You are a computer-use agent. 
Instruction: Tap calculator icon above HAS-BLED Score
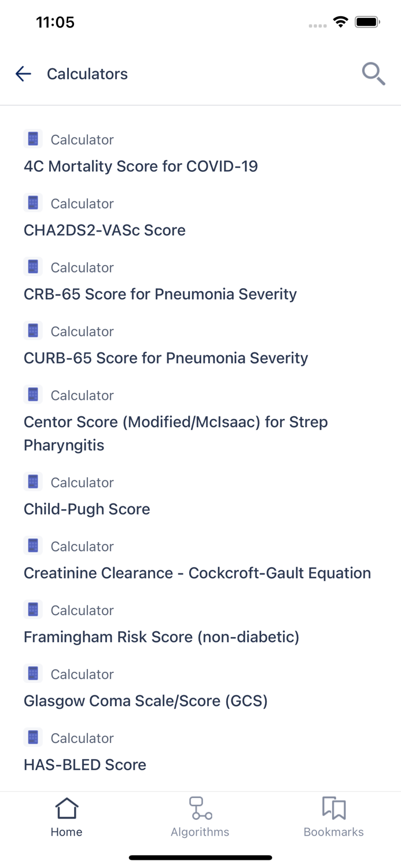[x=33, y=738]
